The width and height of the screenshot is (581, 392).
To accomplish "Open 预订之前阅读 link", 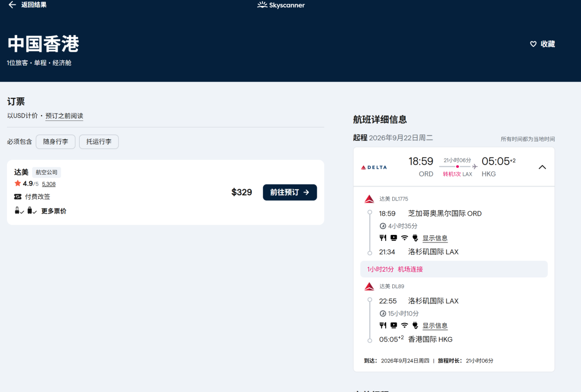I will pos(64,116).
